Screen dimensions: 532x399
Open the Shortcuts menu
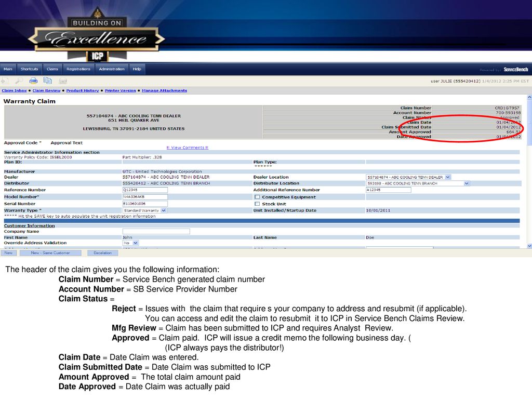[29, 69]
